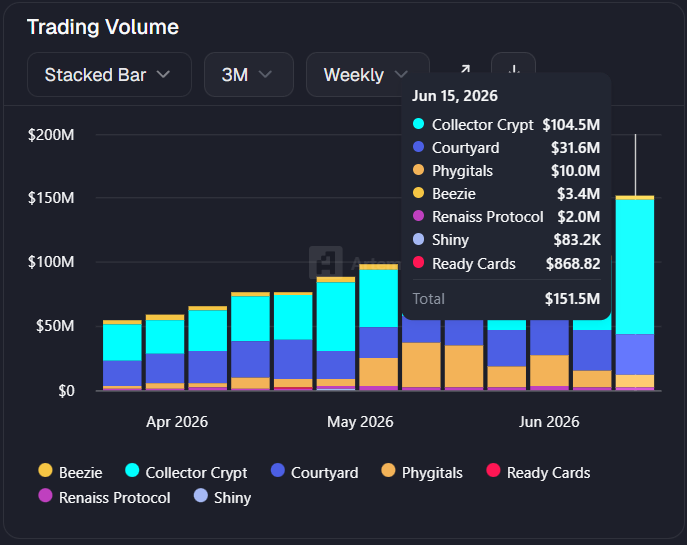Open the 3M time range dropdown
The image size is (687, 545).
tap(249, 74)
